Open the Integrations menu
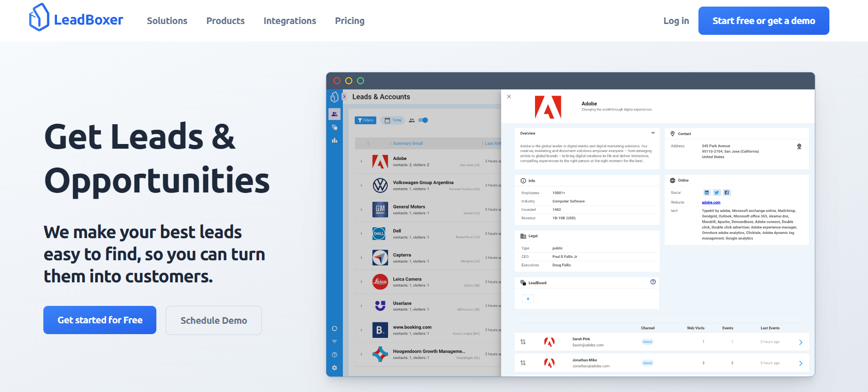The image size is (868, 392). [x=290, y=21]
